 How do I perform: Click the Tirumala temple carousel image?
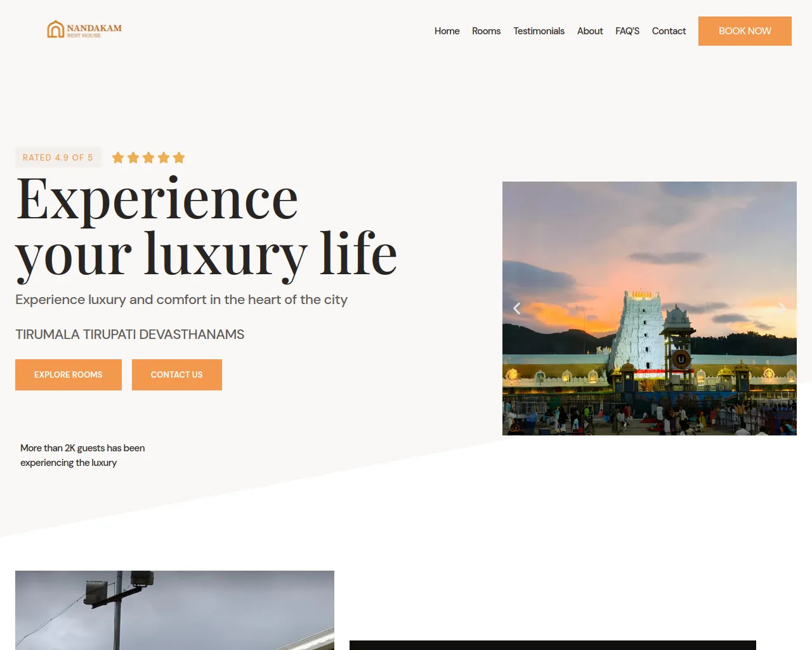point(650,308)
